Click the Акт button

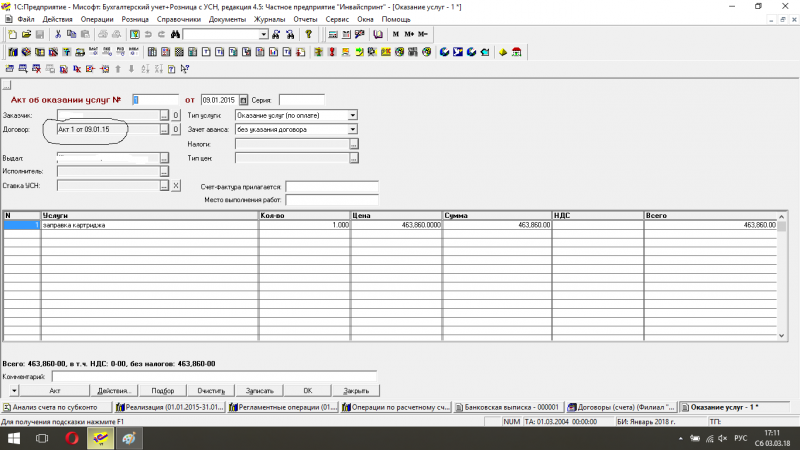[x=55, y=391]
